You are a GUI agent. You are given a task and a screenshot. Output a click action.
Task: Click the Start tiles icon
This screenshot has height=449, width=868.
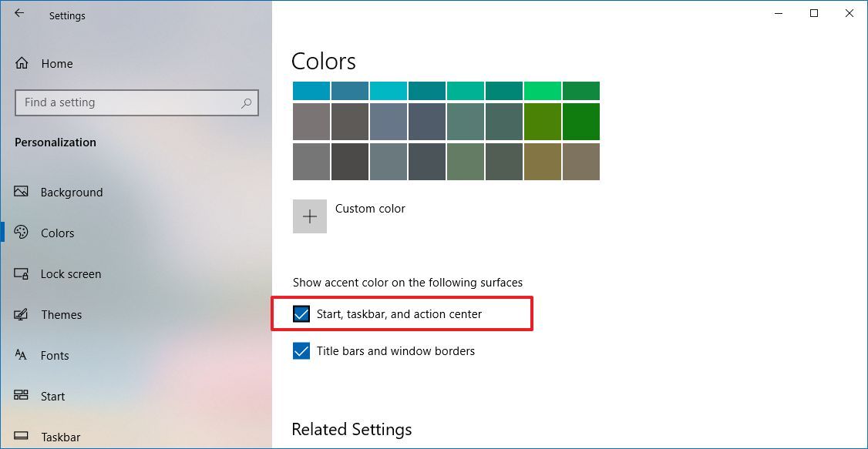[x=21, y=396]
